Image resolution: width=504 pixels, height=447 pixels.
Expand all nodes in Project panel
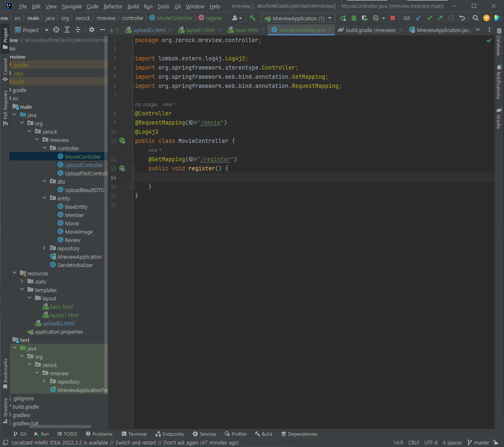(67, 30)
